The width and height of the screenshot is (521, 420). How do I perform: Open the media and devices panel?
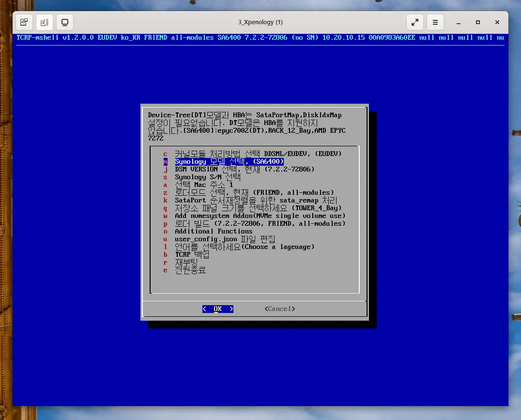pos(45,22)
